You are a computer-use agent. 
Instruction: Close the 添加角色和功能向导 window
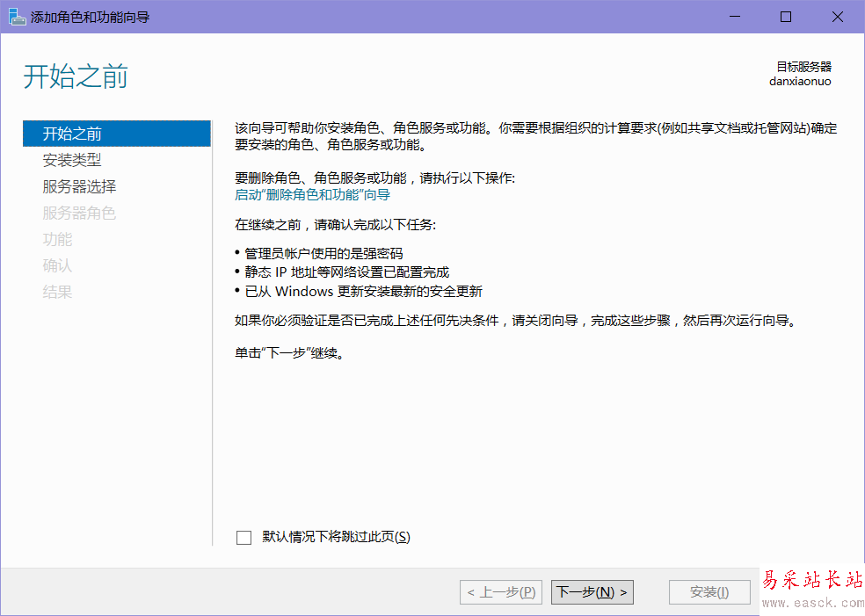pos(838,17)
